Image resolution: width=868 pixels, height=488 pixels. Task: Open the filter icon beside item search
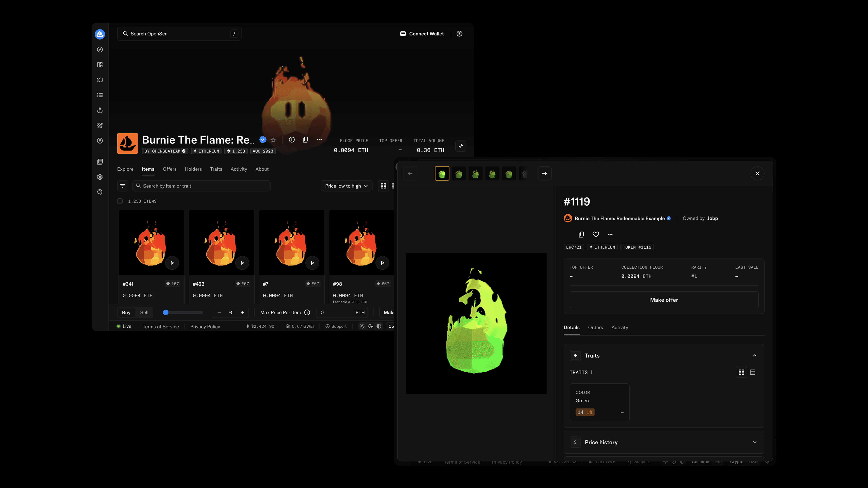[123, 186]
